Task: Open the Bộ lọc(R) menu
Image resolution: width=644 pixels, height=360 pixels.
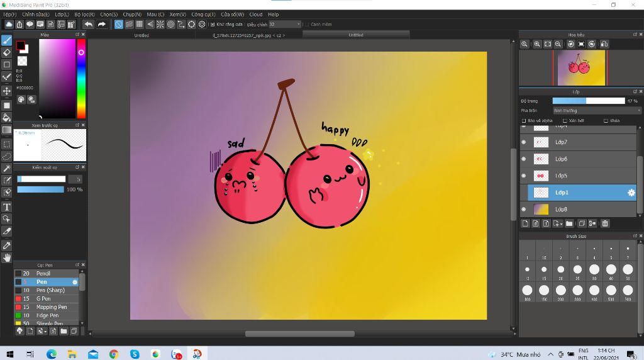Action: pyautogui.click(x=85, y=14)
